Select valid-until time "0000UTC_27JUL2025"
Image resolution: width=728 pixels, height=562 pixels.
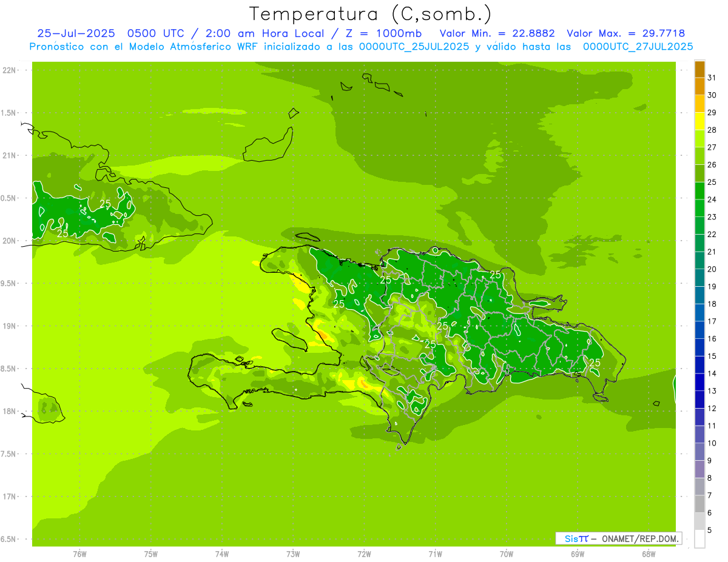[638, 46]
